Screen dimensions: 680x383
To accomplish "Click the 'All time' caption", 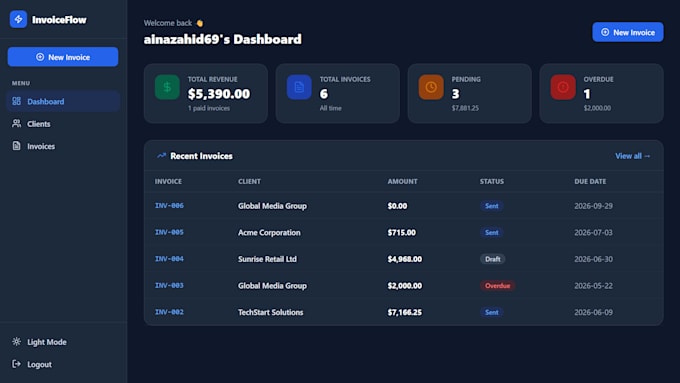I will (330, 108).
